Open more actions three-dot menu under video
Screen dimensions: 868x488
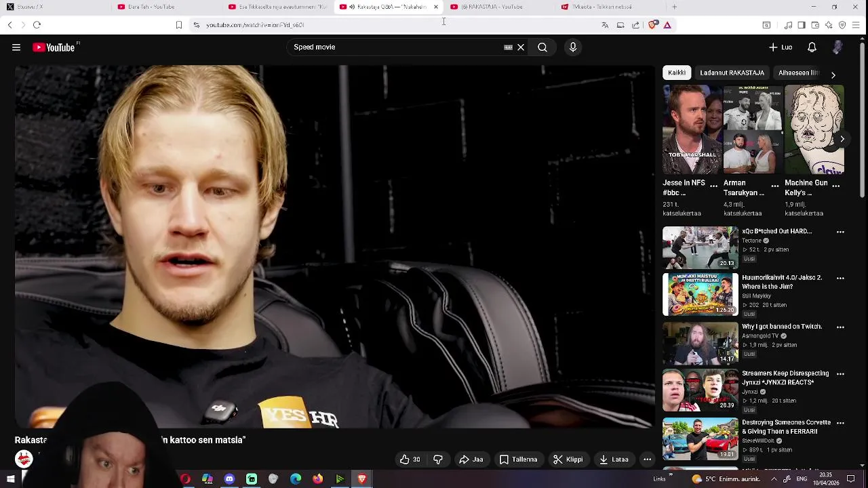click(648, 460)
